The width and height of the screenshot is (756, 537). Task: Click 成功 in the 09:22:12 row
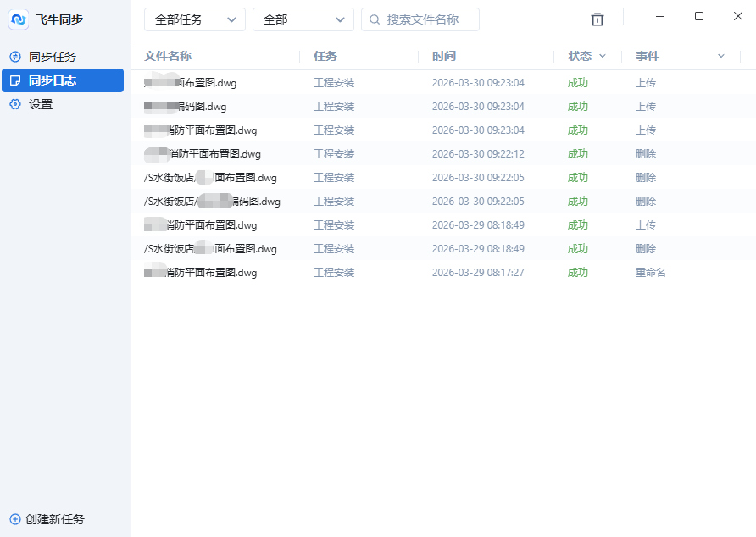point(578,154)
